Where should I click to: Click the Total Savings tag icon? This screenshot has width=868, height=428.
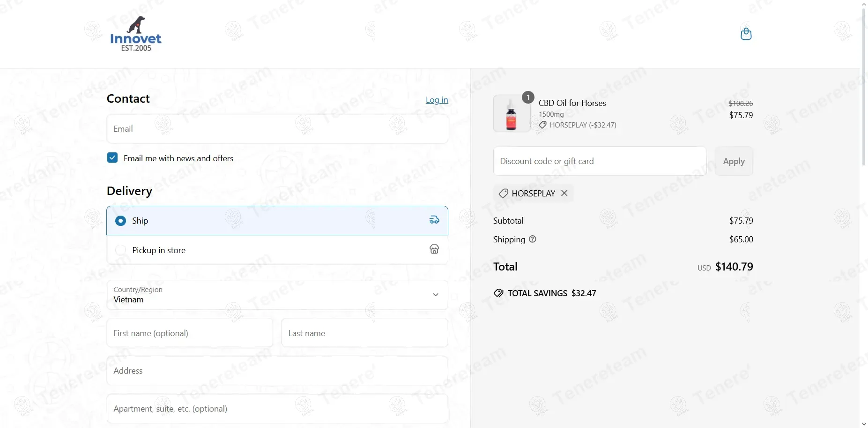click(x=498, y=293)
